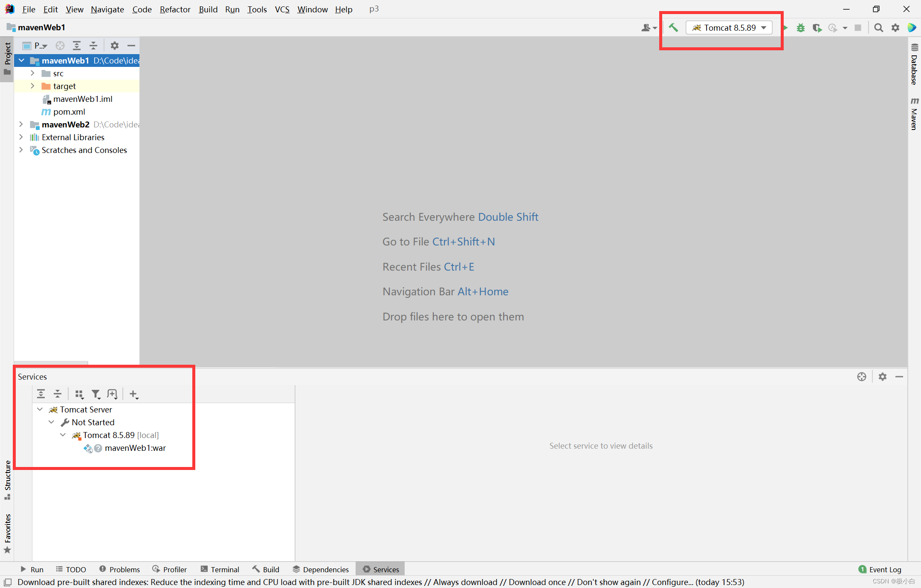Expand the mavenWeb2 module node
Viewport: 921px width, 588px height.
tap(21, 124)
